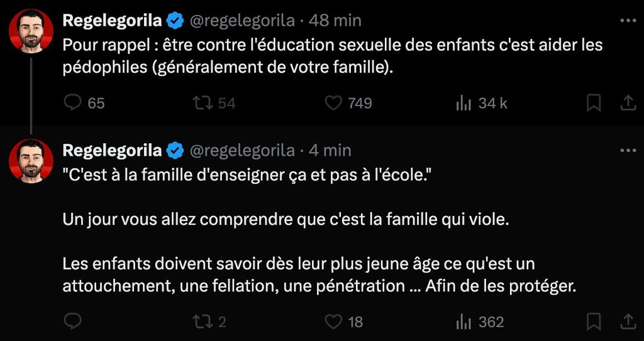Reply to the second tweet posted 4 min ago
Viewport: 644px width, 341px height.
coord(74,322)
